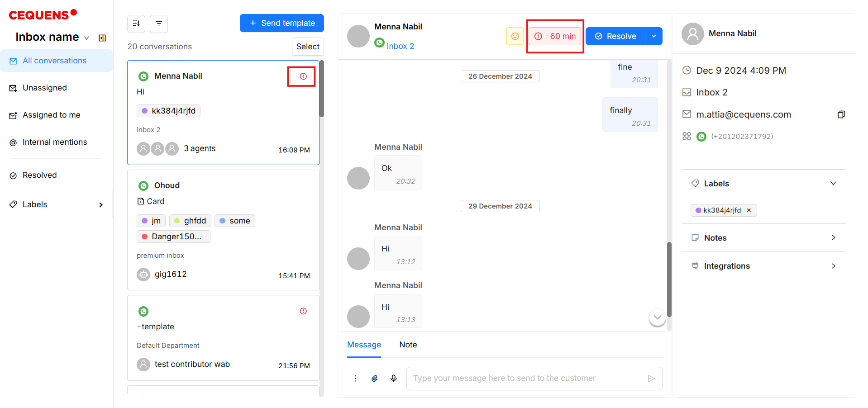This screenshot has height=408, width=868.
Task: Click the alert icon on Menna Nabil card
Action: (x=303, y=76)
